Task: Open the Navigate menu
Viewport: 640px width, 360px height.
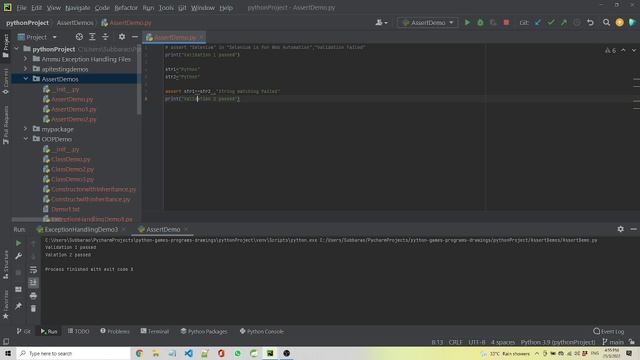Action: point(78,8)
